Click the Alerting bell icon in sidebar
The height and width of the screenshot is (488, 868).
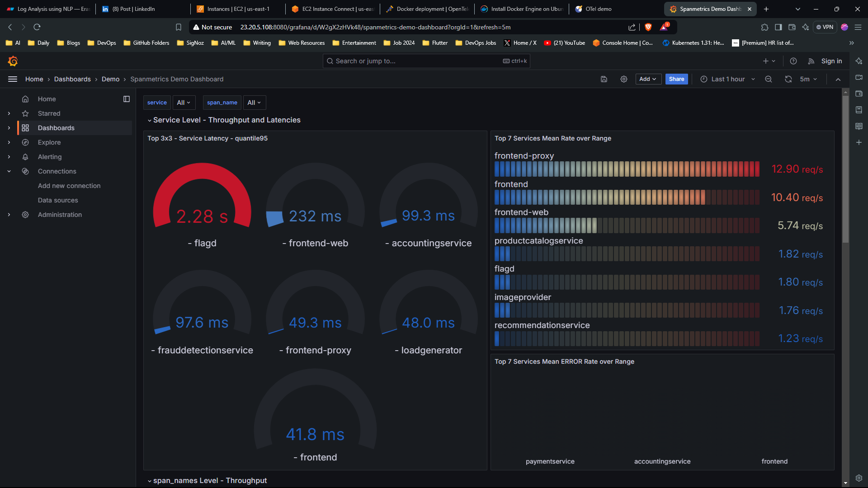[25, 157]
